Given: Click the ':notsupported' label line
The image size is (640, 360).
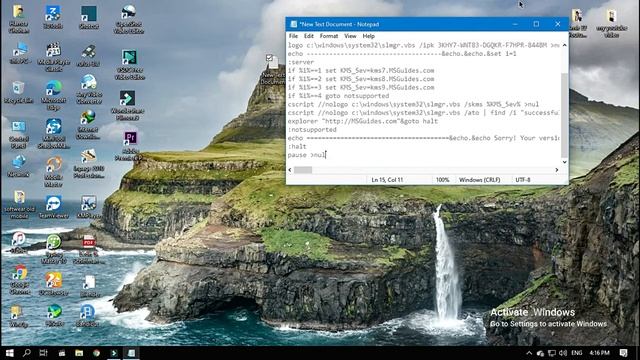Looking at the screenshot, I should [312, 129].
